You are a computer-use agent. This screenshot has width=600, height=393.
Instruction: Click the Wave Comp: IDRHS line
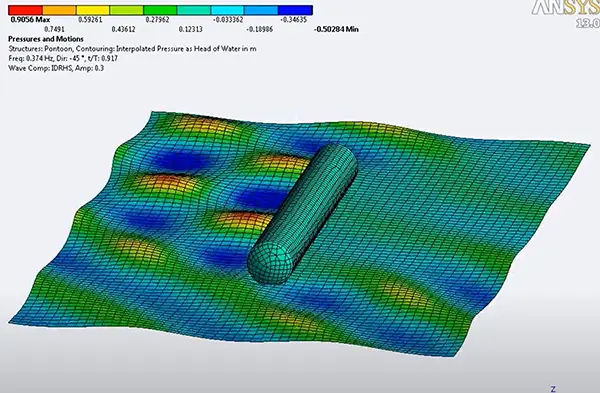point(56,68)
